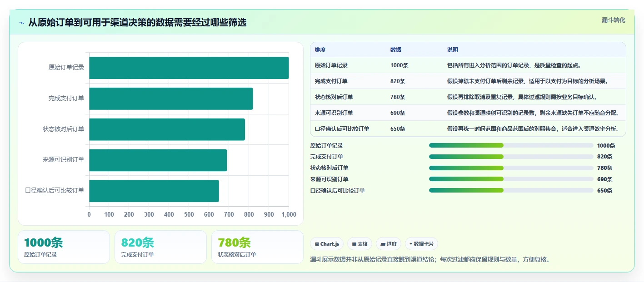
Task: Click the 1,000 x-axis tick label
Action: point(289,215)
